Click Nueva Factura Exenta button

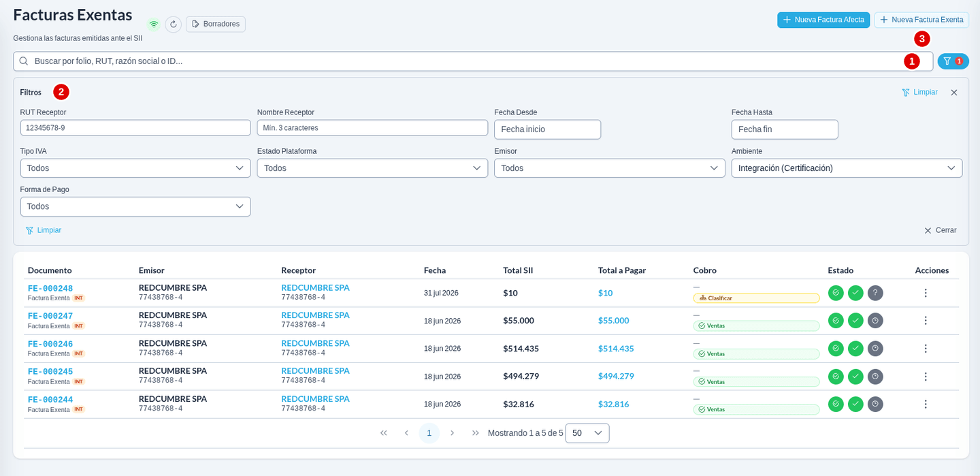coord(921,20)
